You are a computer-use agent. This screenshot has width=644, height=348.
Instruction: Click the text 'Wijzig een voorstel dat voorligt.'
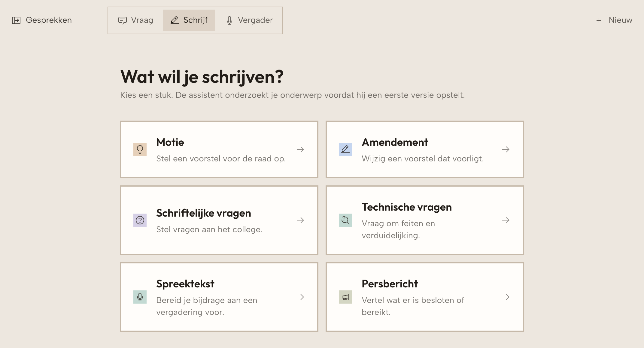pyautogui.click(x=423, y=159)
